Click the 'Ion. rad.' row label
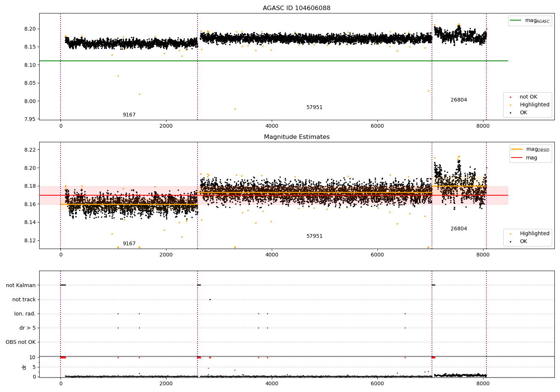Image resolution: width=560 pixels, height=392 pixels. click(x=25, y=314)
